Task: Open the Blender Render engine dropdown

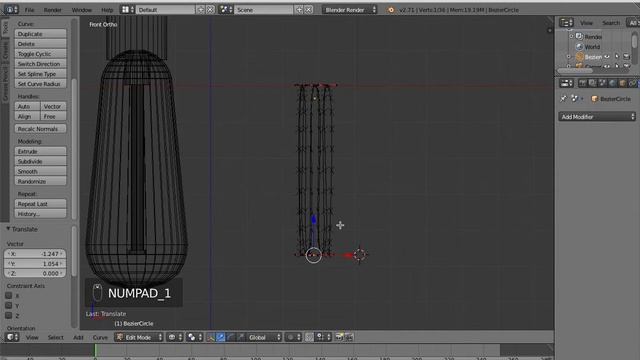Action: coord(349,9)
